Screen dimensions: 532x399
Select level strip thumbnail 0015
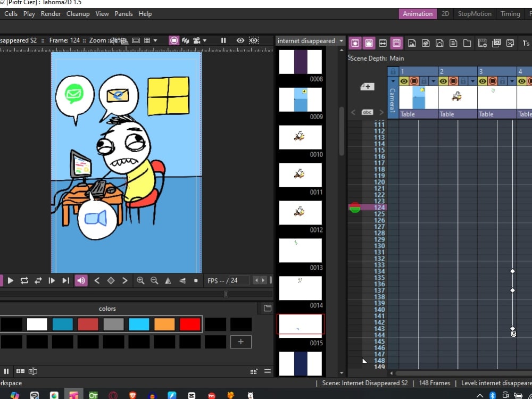coord(301,326)
